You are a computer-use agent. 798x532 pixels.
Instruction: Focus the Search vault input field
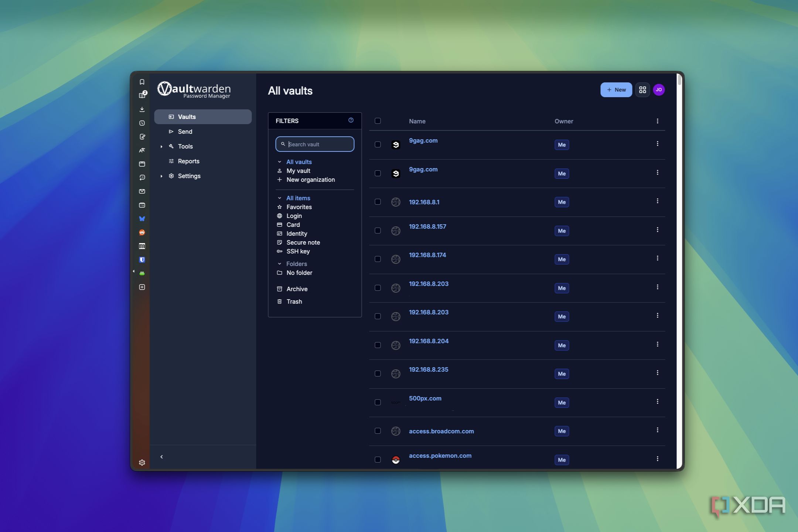pyautogui.click(x=315, y=144)
